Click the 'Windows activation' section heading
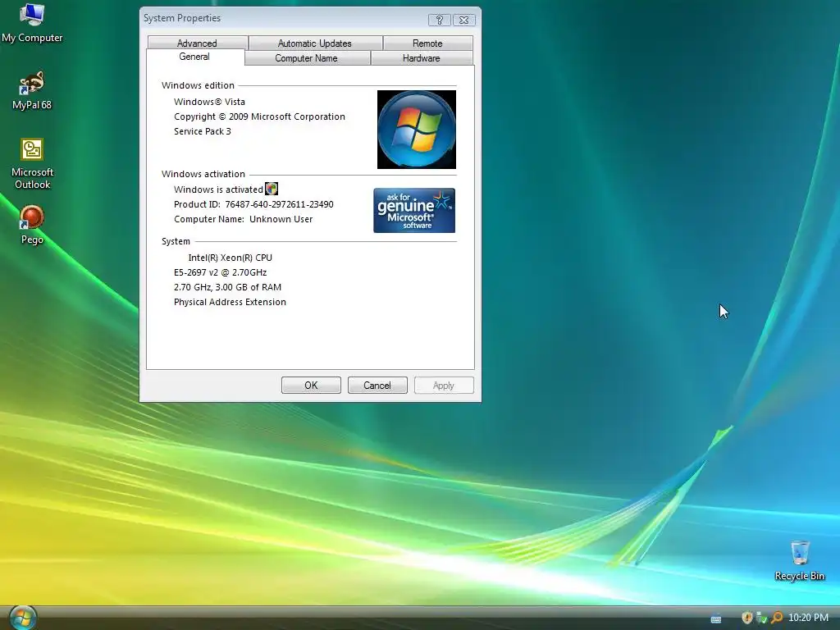 click(x=203, y=174)
